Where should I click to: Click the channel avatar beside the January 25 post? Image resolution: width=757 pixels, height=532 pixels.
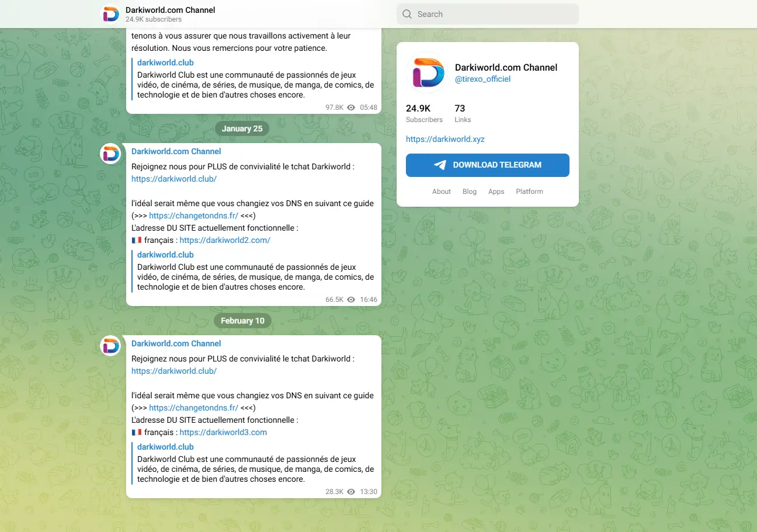pos(111,154)
